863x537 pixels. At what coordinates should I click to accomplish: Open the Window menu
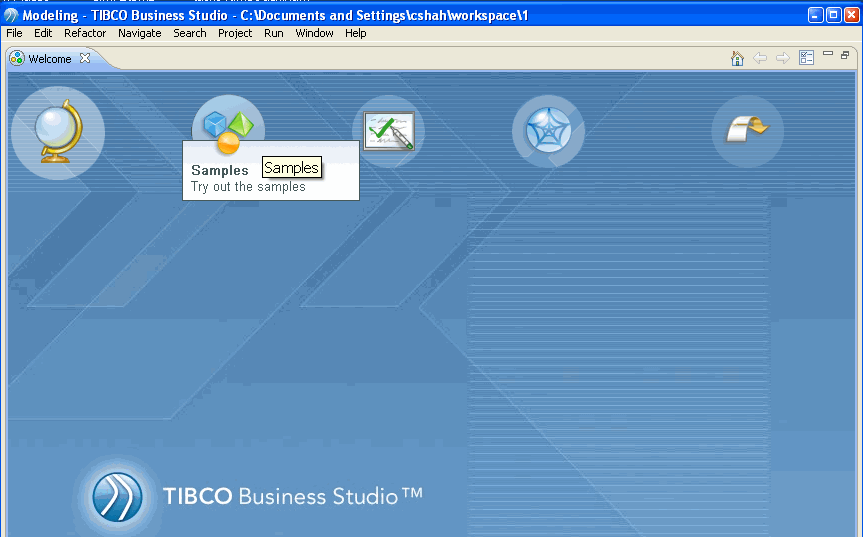click(314, 33)
